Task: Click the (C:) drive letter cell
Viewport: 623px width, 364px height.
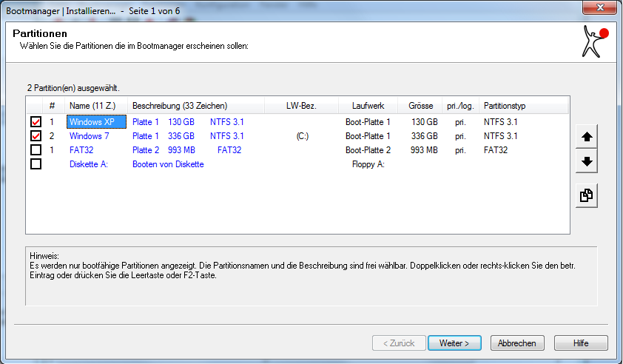Action: tap(302, 136)
